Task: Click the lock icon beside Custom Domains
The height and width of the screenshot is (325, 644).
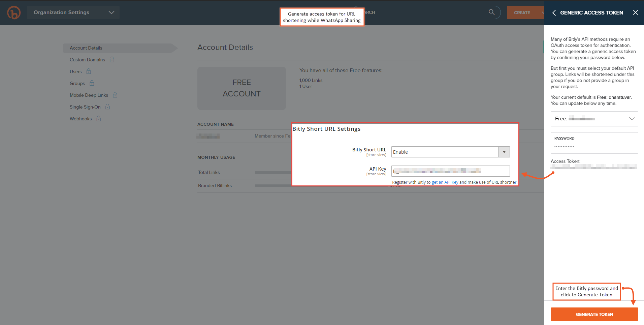Action: pyautogui.click(x=112, y=59)
